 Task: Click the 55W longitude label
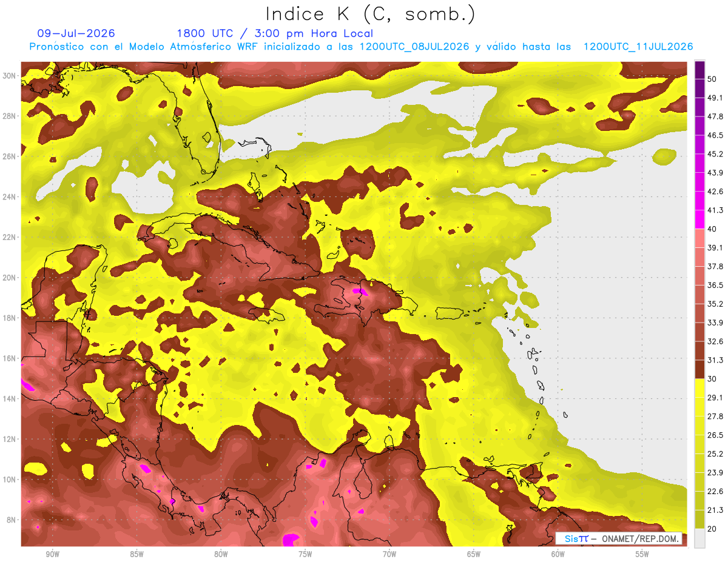coord(642,554)
